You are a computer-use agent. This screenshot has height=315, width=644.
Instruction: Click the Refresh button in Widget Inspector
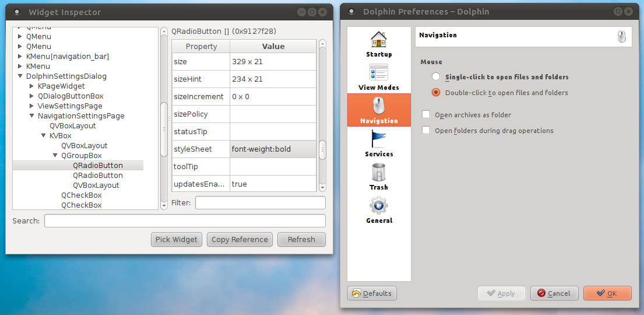[x=301, y=239]
